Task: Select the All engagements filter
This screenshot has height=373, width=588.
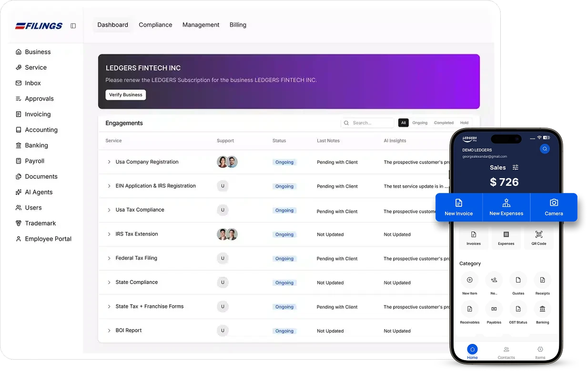Action: [404, 123]
